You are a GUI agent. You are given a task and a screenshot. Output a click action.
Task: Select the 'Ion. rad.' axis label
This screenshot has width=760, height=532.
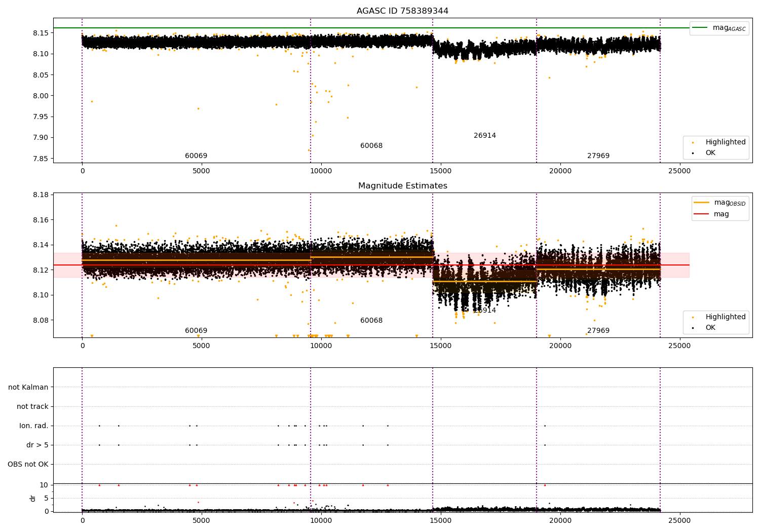coord(34,426)
